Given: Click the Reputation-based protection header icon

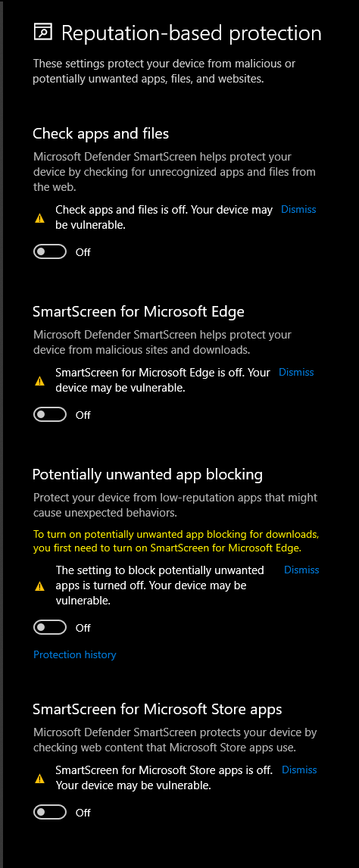Looking at the screenshot, I should tap(43, 32).
